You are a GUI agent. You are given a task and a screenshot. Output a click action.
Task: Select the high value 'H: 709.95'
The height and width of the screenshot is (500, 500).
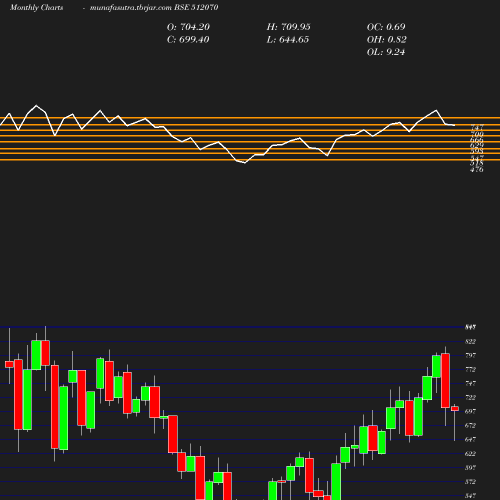click(x=288, y=27)
